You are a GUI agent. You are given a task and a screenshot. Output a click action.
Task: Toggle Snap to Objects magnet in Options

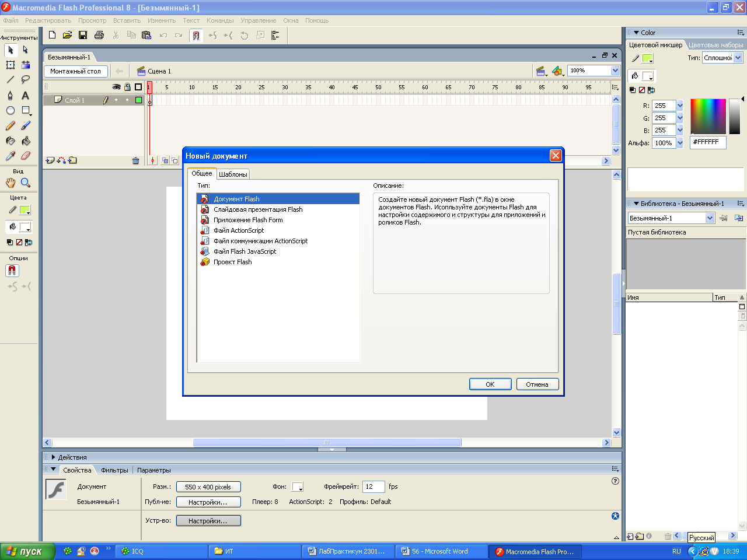click(x=12, y=271)
